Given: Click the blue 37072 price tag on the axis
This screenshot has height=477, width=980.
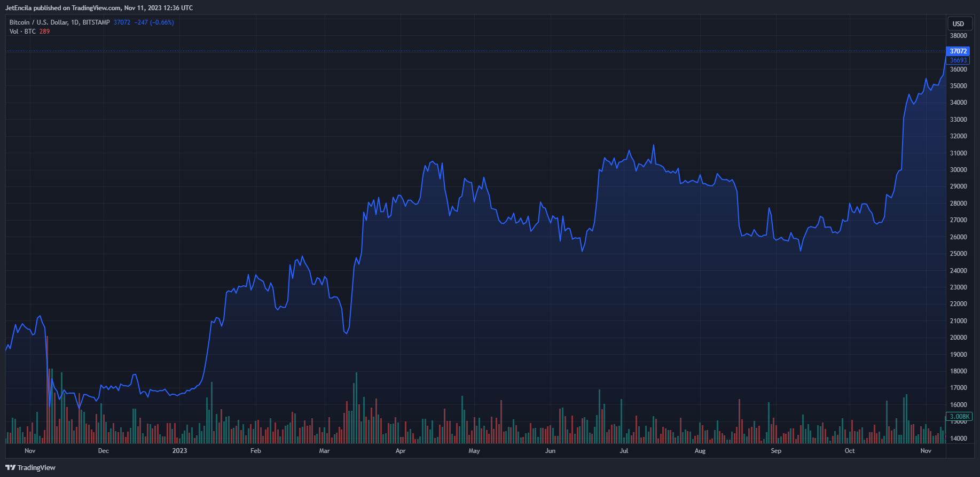Looking at the screenshot, I should [958, 51].
